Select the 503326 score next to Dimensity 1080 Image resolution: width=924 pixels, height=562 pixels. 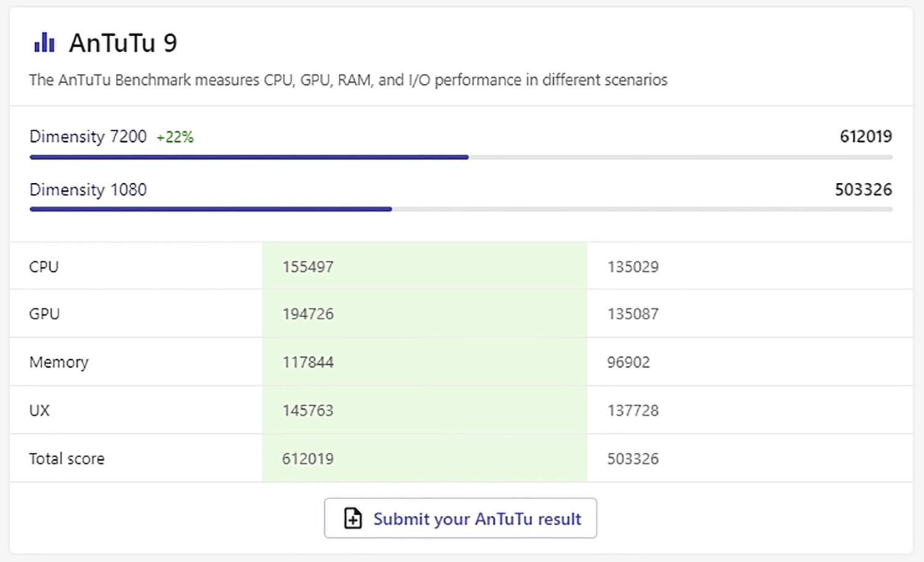(863, 190)
